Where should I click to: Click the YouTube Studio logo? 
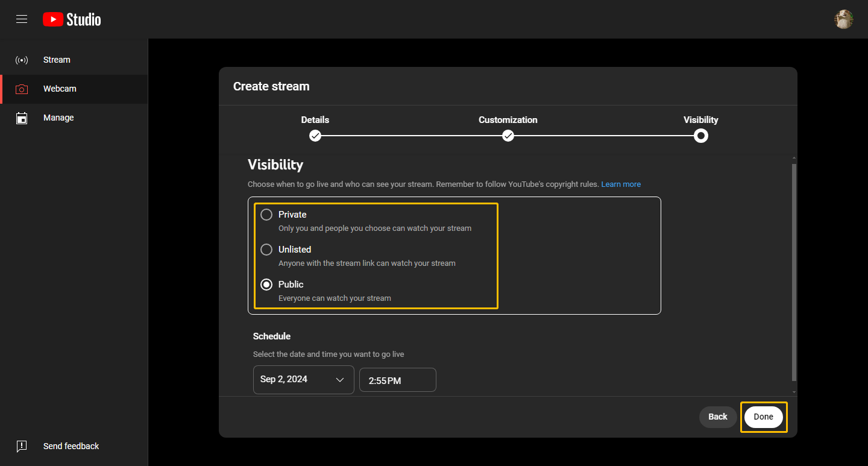[72, 19]
